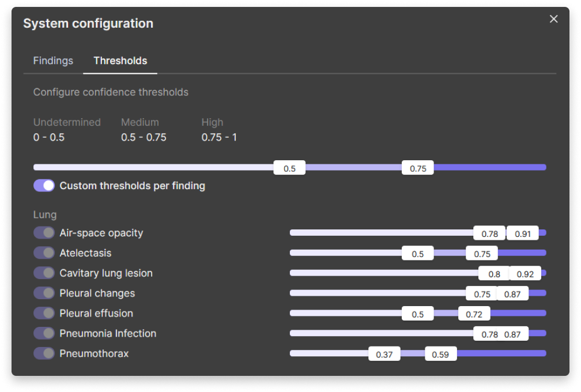Click Pneumothorax 0.59 slider handle

(x=441, y=354)
